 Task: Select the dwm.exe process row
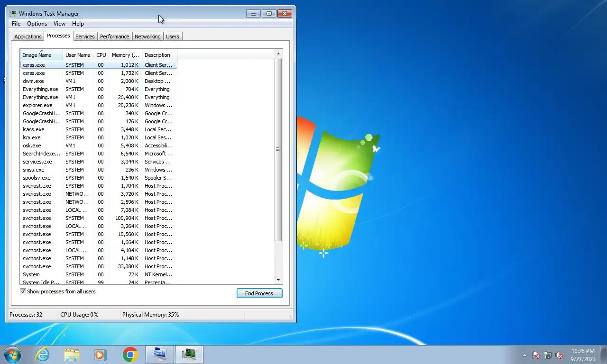[99, 81]
